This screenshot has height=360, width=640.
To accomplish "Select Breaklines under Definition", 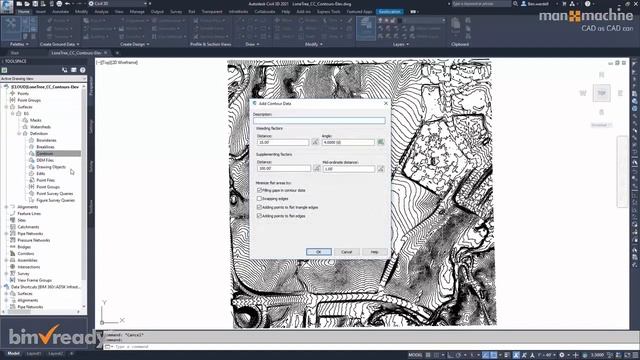I will [x=45, y=147].
